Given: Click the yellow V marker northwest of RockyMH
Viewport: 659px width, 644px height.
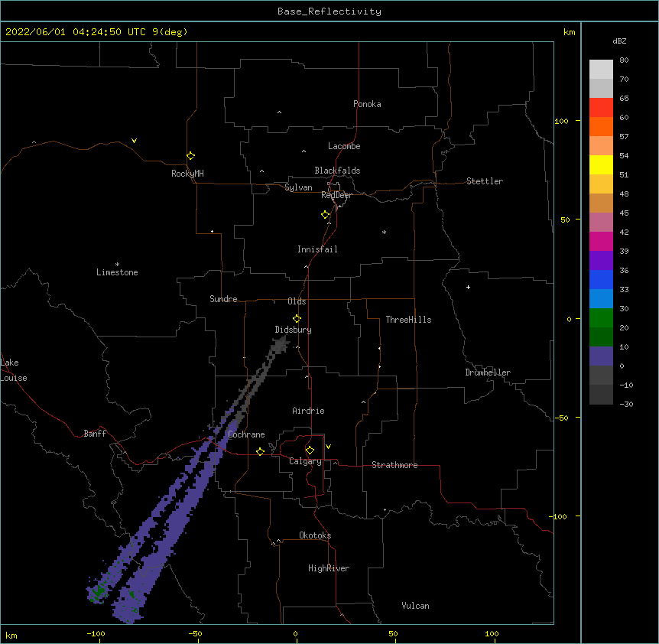Looking at the screenshot, I should pos(134,141).
